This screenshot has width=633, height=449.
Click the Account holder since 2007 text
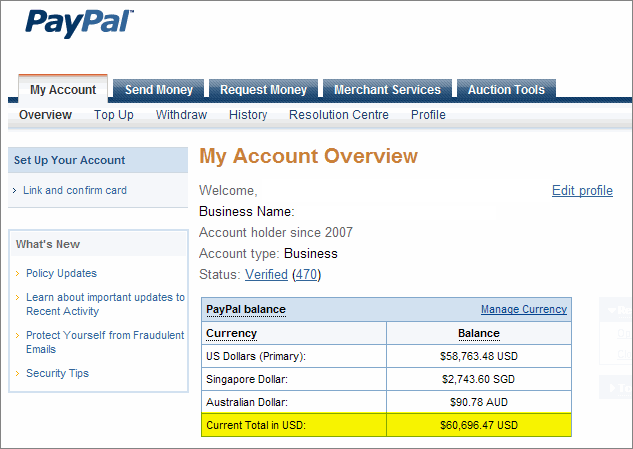(276, 233)
